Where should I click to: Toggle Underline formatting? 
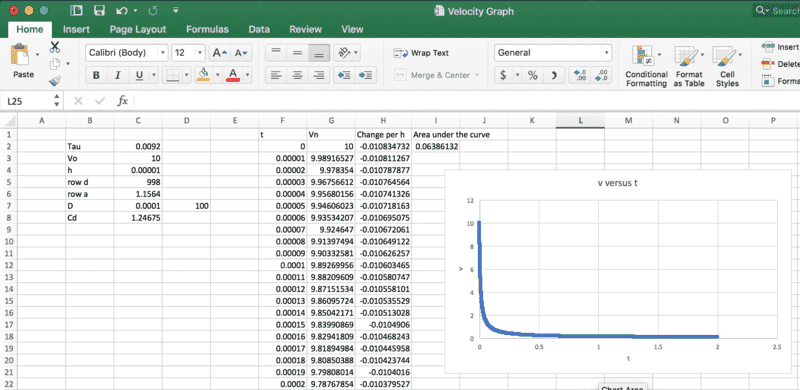pyautogui.click(x=139, y=76)
